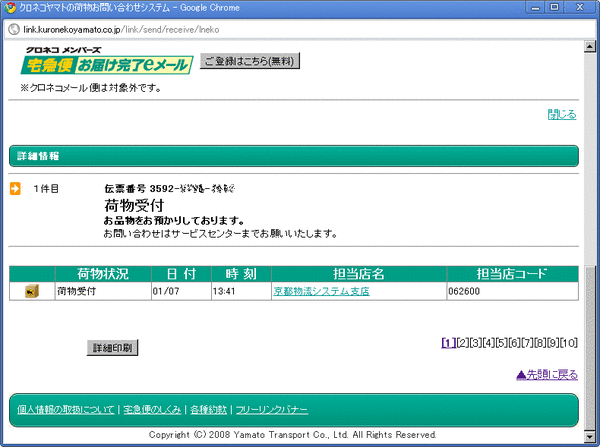The image size is (600, 447).
Task: Click the 時刻 column header
Action: 241,274
